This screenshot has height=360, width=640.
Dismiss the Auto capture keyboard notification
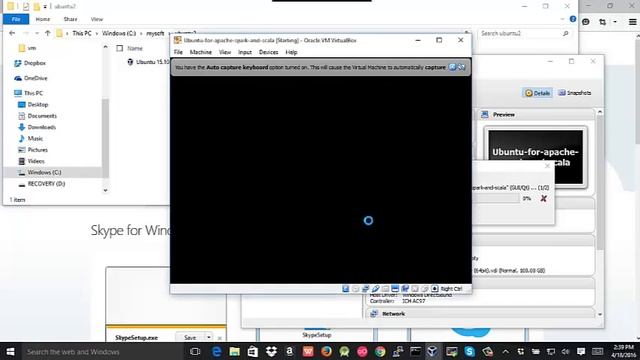pyautogui.click(x=453, y=67)
